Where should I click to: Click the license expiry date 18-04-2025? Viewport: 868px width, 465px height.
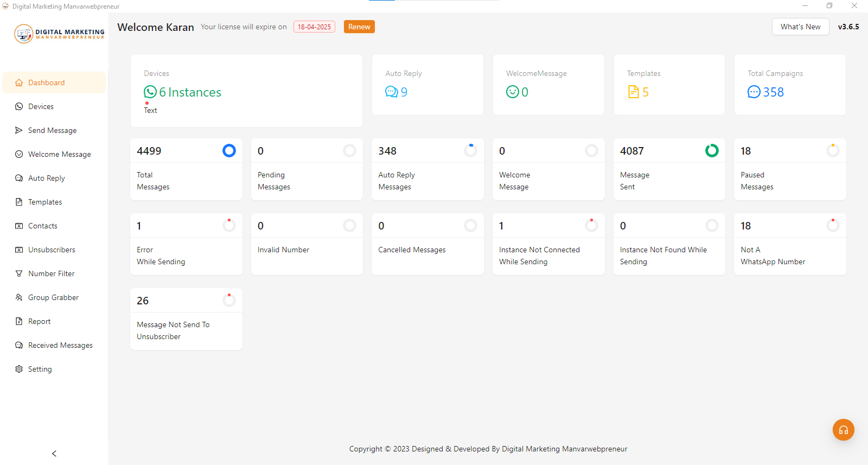pos(314,27)
